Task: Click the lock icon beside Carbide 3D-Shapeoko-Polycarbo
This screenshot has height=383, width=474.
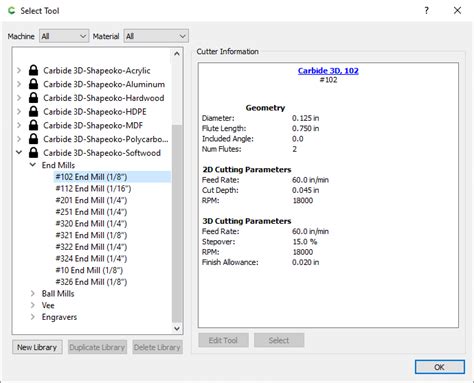Action: click(x=33, y=139)
